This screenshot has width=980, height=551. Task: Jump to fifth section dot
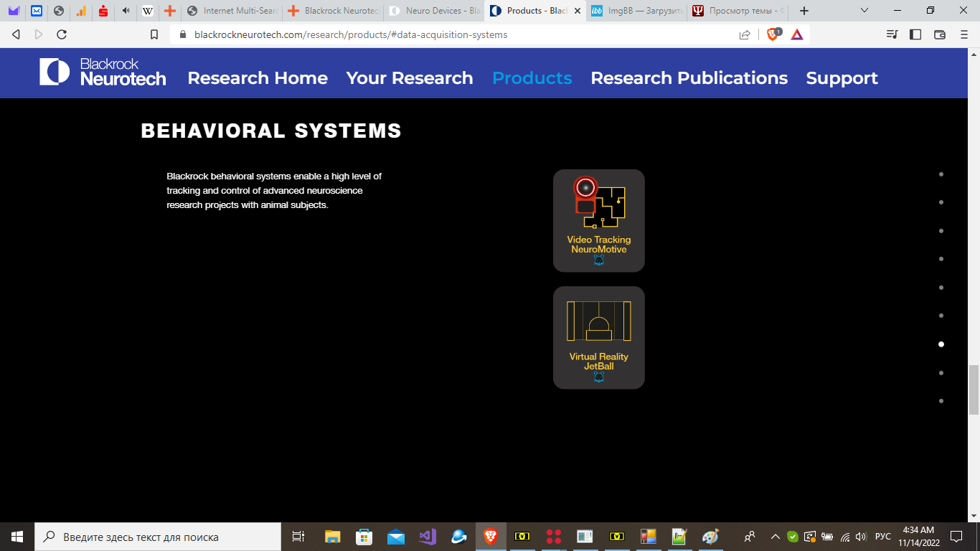click(x=941, y=288)
